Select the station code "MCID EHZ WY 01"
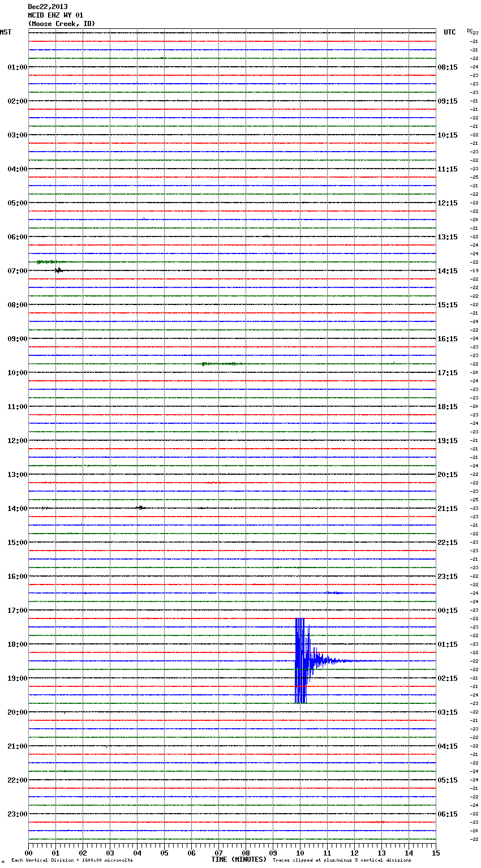This screenshot has height=868, width=481. [55, 15]
